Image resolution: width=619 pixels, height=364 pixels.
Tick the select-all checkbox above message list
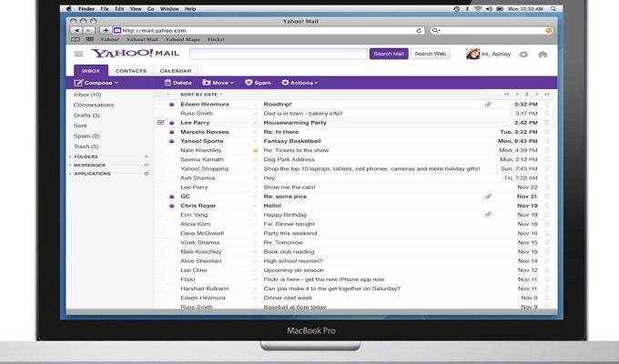(161, 94)
